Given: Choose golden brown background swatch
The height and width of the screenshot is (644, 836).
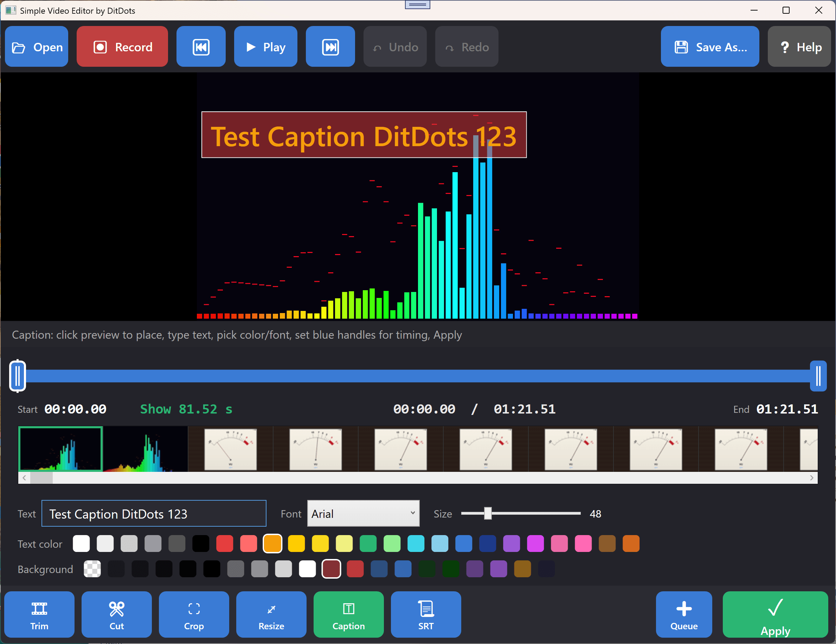Looking at the screenshot, I should pos(522,569).
